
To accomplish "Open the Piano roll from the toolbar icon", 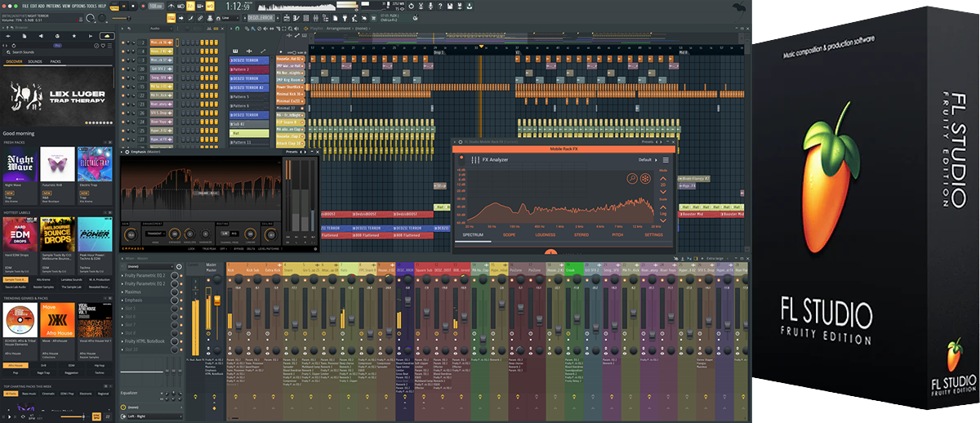I will 296,18.
